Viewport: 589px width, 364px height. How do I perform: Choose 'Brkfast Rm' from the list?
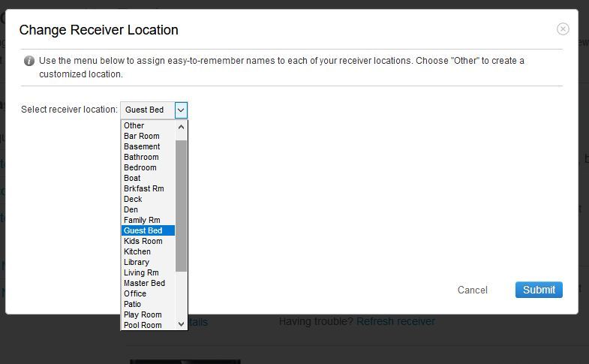pyautogui.click(x=143, y=188)
